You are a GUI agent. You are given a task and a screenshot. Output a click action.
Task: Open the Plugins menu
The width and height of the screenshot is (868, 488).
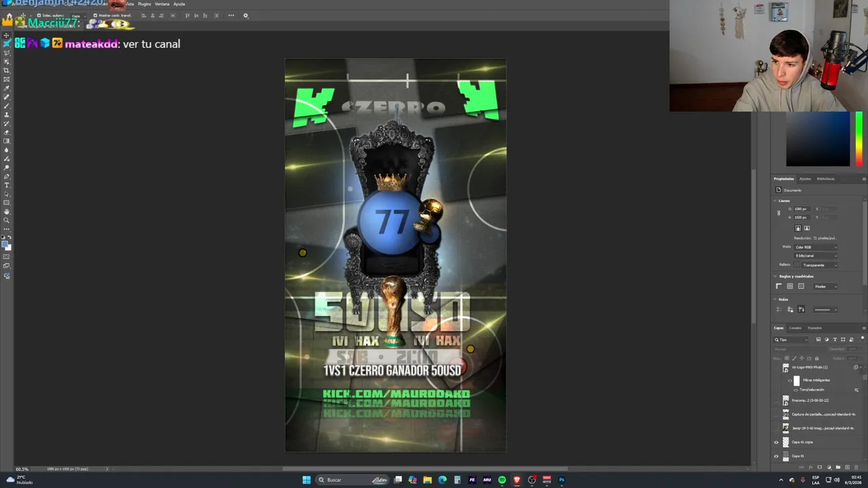click(144, 4)
